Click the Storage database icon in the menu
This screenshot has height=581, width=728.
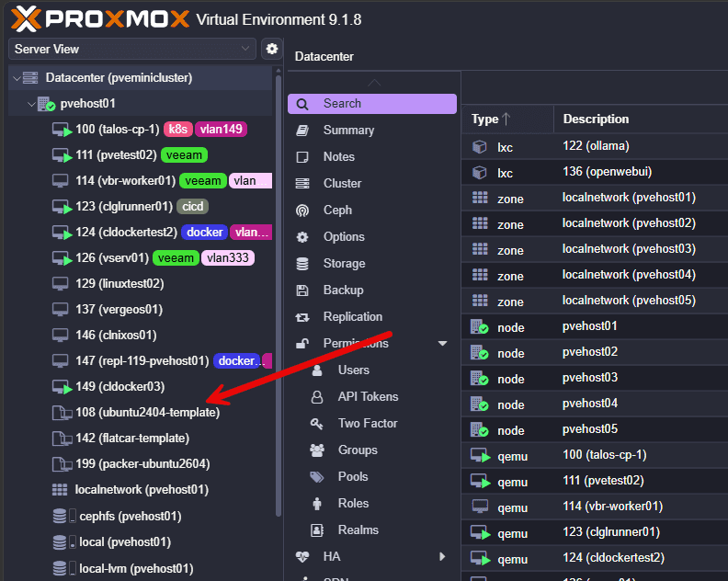tap(302, 264)
